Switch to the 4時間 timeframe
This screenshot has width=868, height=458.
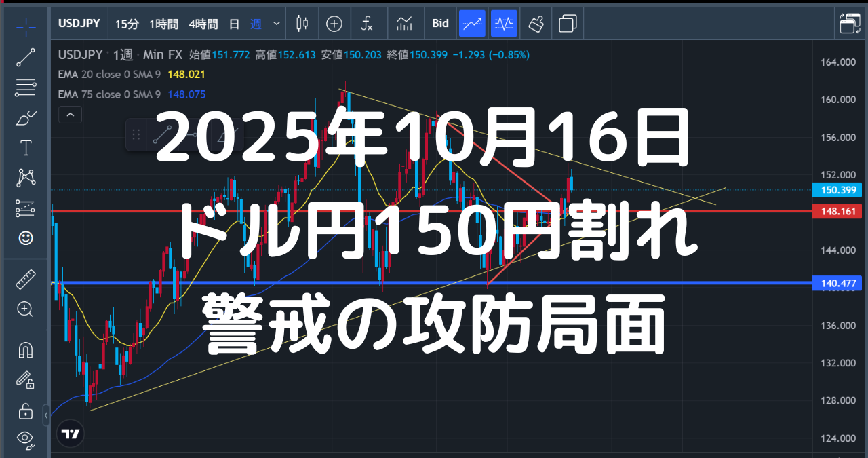pyautogui.click(x=203, y=24)
